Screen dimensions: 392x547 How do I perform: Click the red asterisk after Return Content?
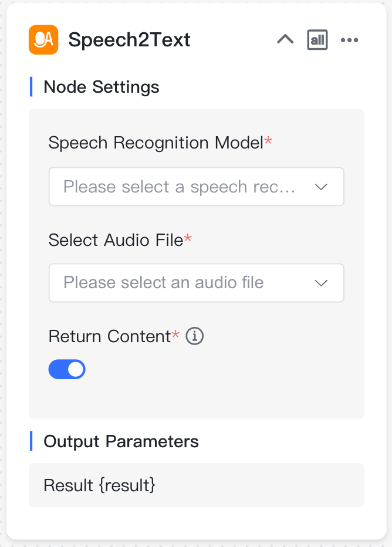pyautogui.click(x=175, y=334)
